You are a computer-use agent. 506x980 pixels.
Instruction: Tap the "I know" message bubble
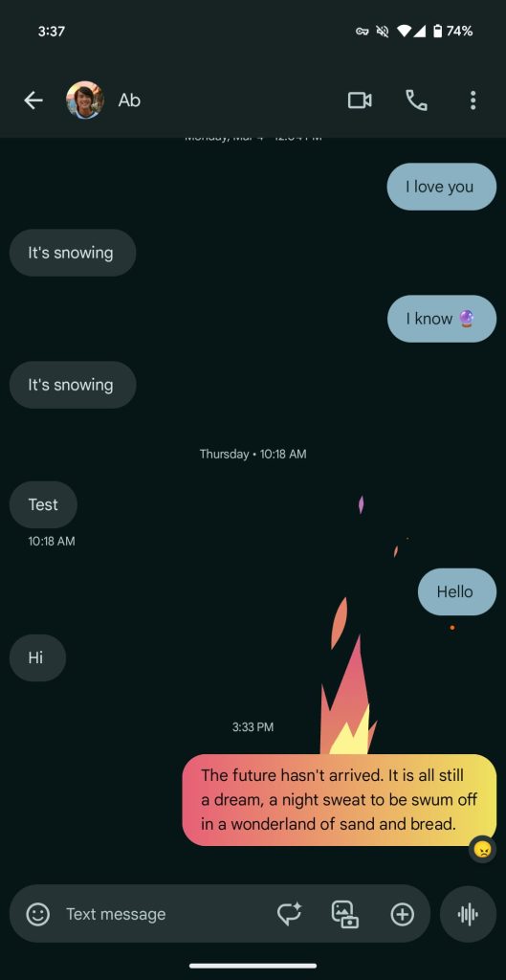[x=441, y=319]
